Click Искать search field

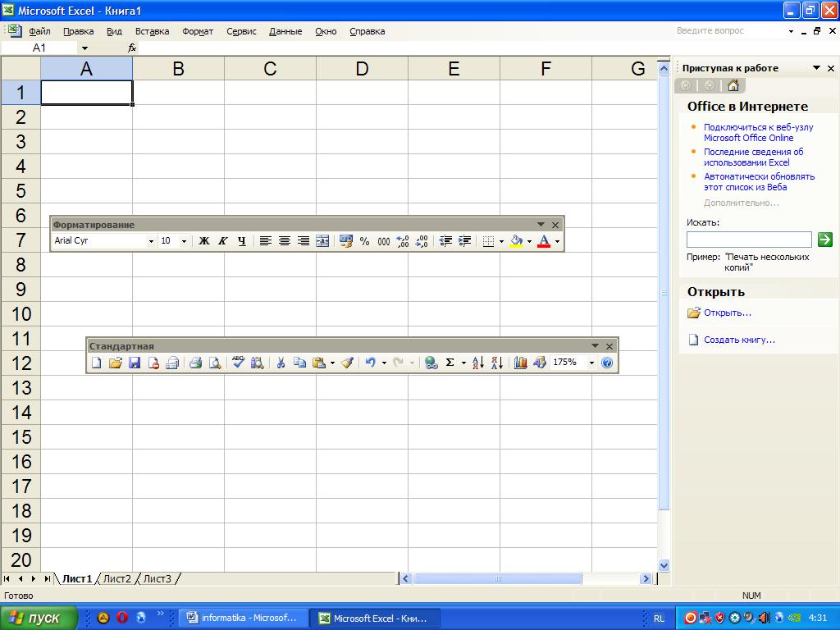coord(749,240)
